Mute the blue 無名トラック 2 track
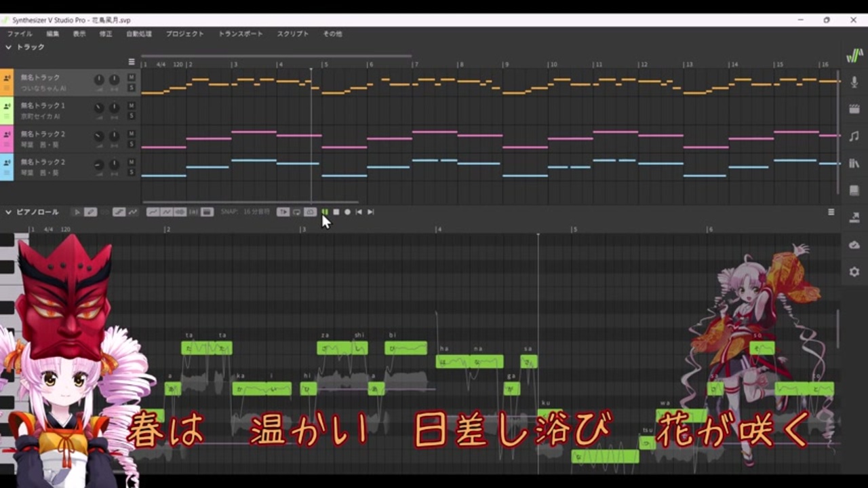 pos(132,162)
